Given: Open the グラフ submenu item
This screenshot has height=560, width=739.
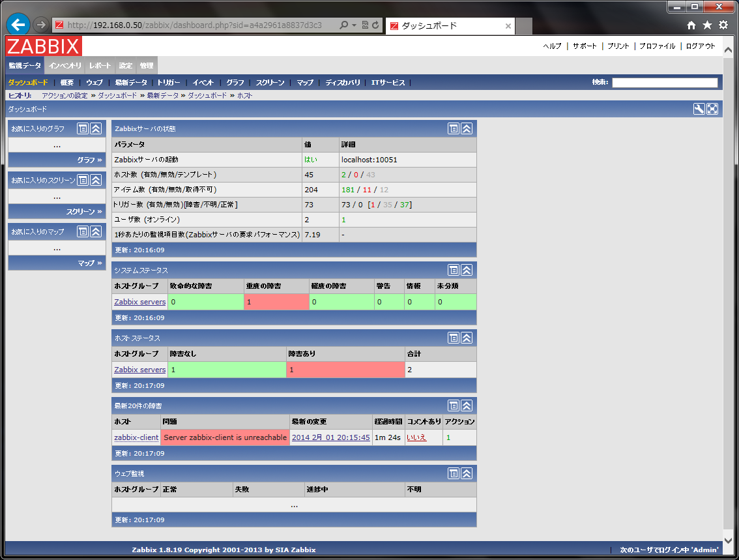Looking at the screenshot, I should click(x=235, y=83).
